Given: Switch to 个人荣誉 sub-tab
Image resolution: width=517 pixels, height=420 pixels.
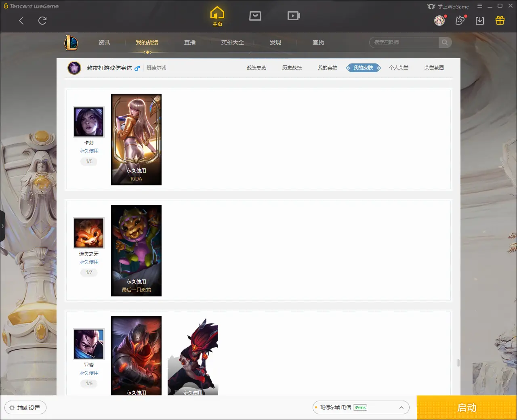Looking at the screenshot, I should [399, 68].
